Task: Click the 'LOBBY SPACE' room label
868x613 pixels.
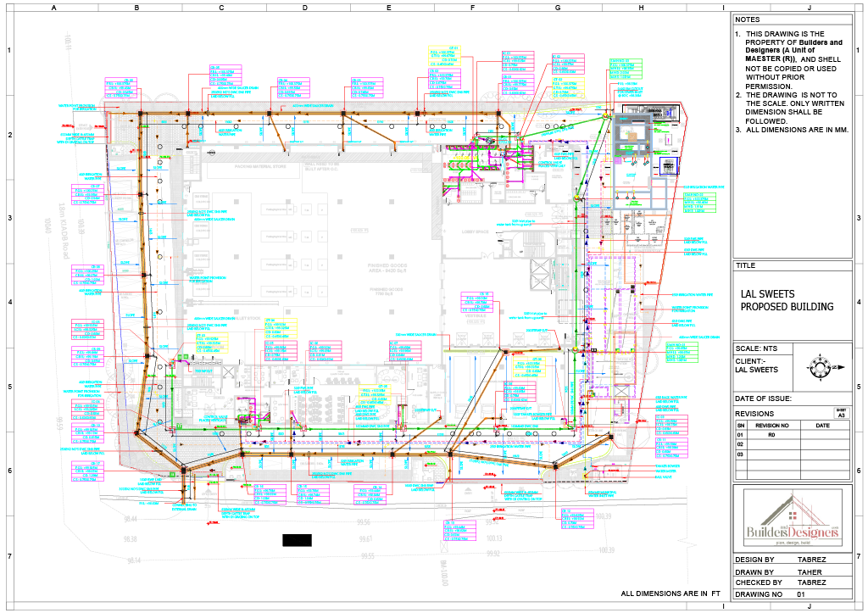Action: click(x=475, y=231)
